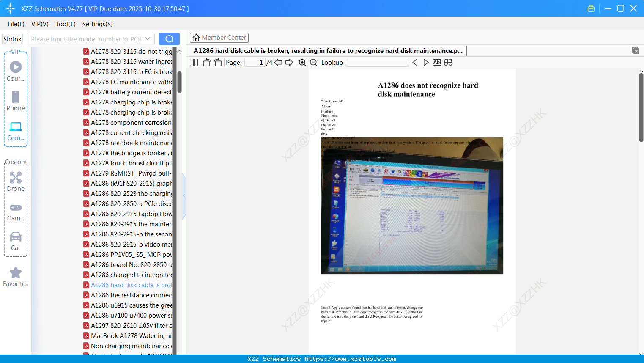Open "A1286 820-2850-a PCIe disco" file

pyautogui.click(x=128, y=204)
